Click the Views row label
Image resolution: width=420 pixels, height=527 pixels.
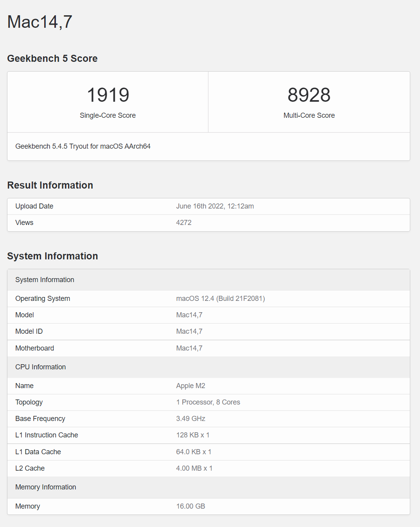(24, 223)
